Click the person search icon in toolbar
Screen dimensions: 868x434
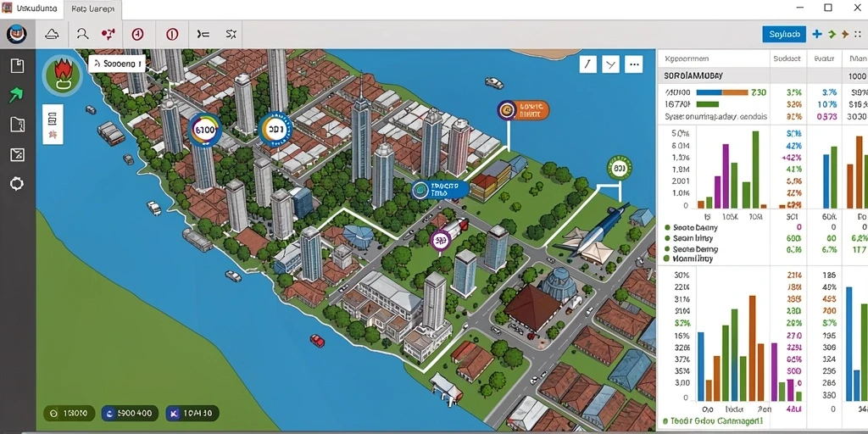82,34
